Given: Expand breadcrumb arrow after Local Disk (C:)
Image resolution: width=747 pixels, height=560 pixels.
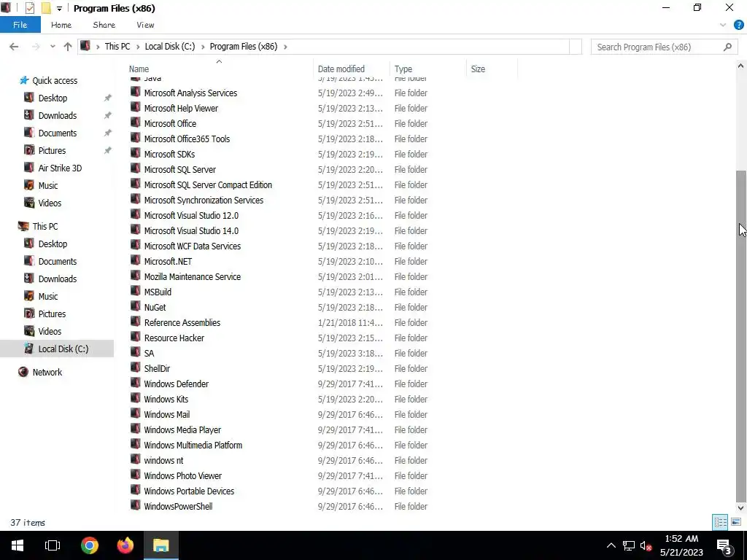Looking at the screenshot, I should point(203,47).
